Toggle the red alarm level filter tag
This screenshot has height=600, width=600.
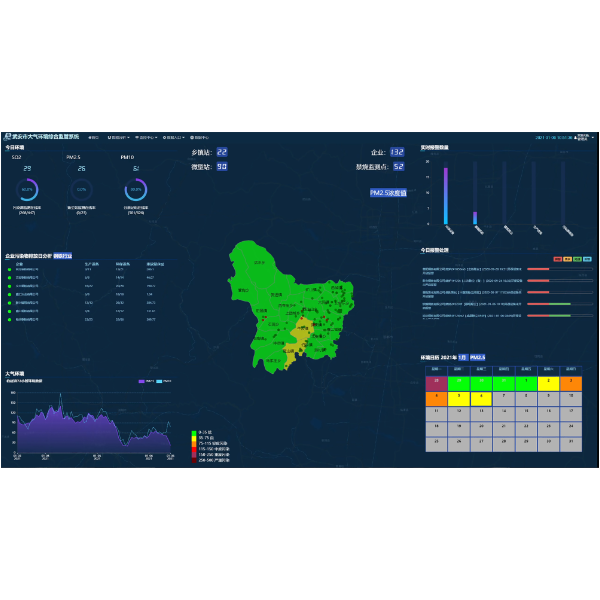pyautogui.click(x=557, y=258)
